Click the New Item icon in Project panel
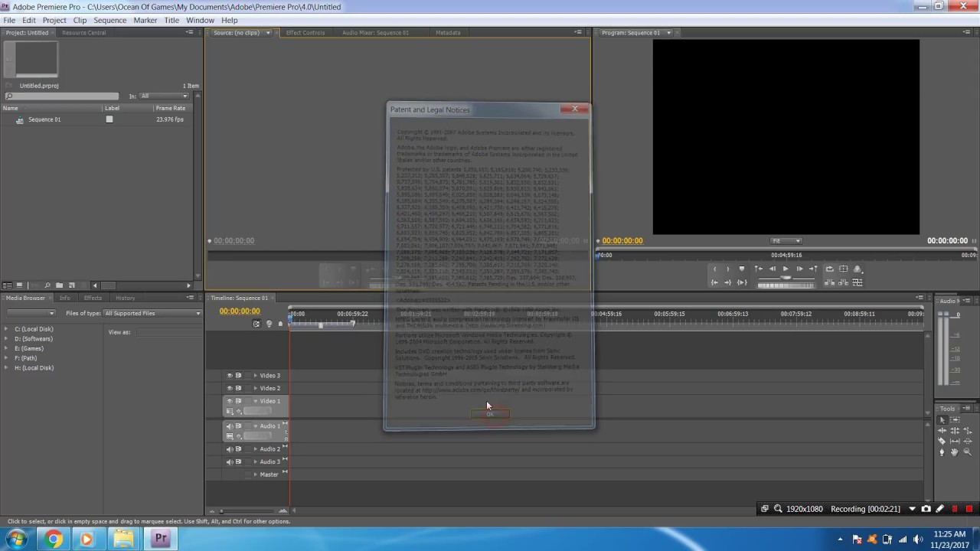 click(x=72, y=285)
